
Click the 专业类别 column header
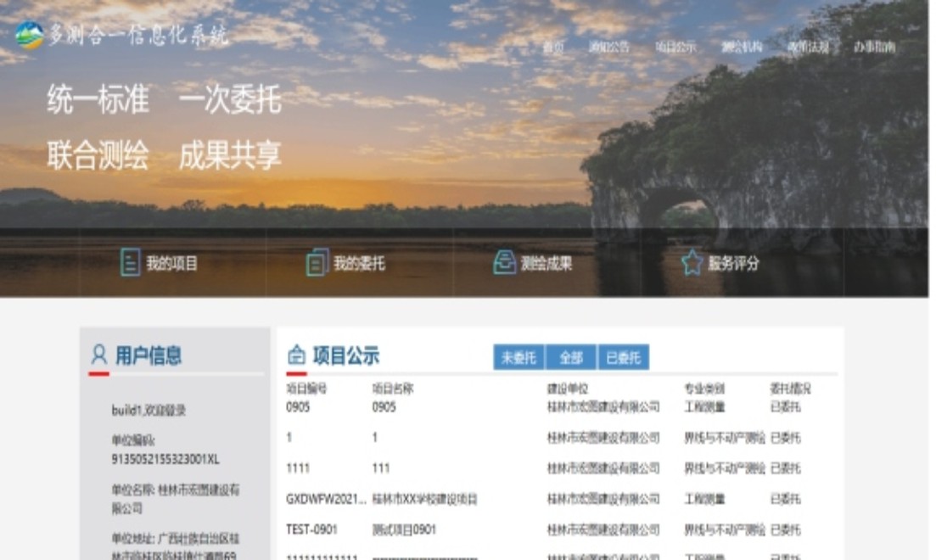[x=704, y=389]
